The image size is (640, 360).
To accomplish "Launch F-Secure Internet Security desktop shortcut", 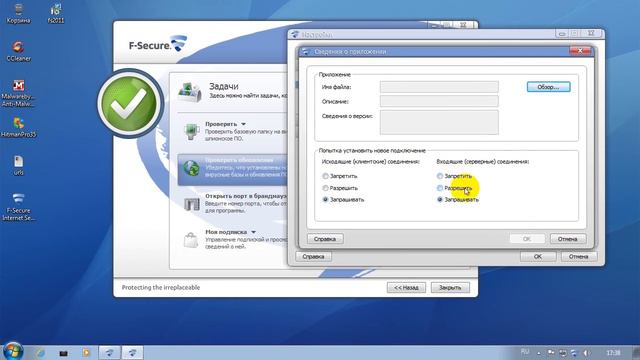I will click(x=18, y=207).
